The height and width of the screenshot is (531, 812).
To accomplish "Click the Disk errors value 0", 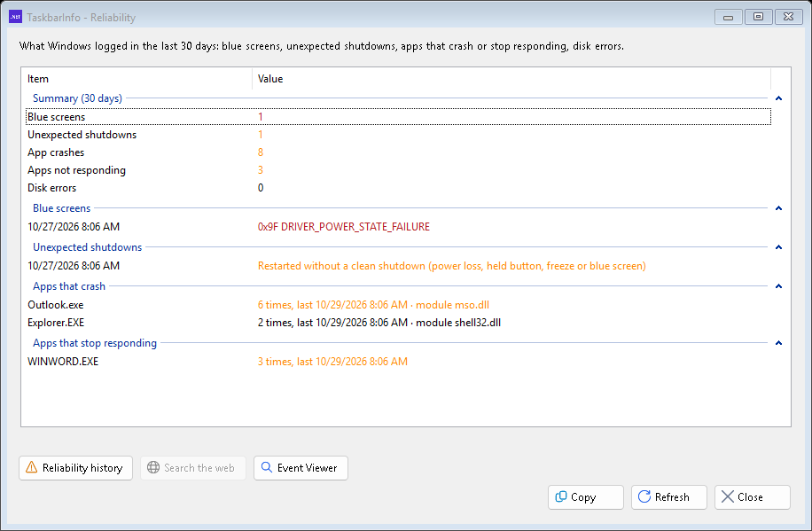I will (261, 188).
